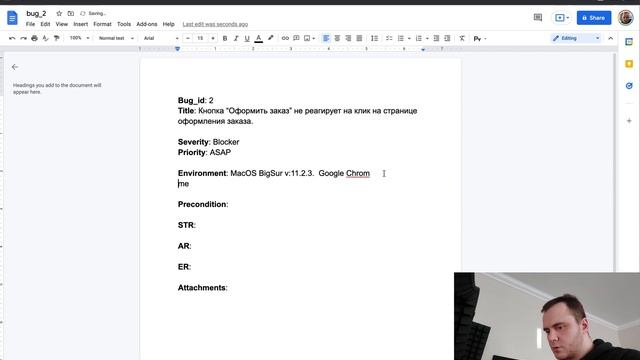Open the Editing mode dropdown

click(x=576, y=38)
